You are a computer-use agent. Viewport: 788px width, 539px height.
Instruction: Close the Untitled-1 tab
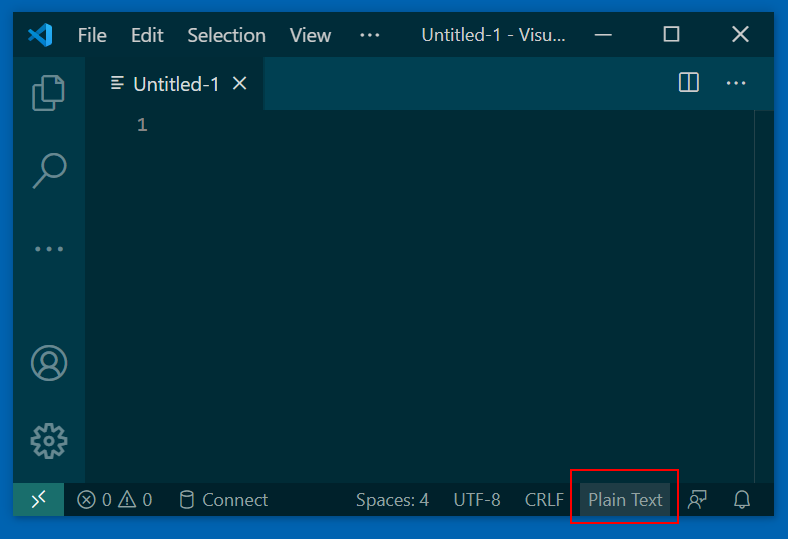[240, 84]
